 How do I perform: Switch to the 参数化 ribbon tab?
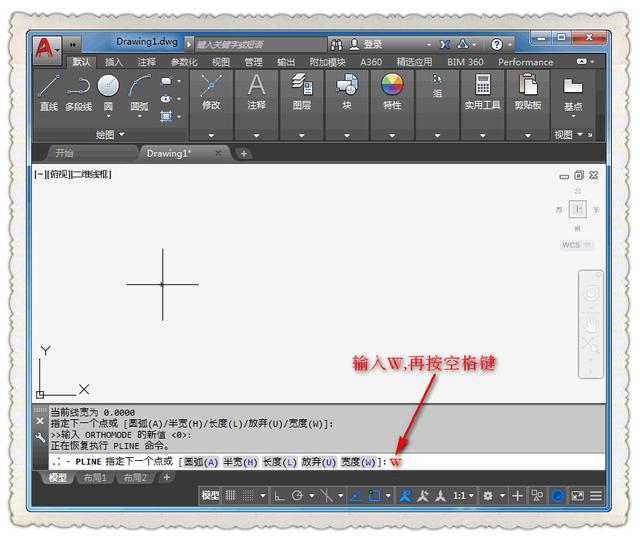click(184, 62)
